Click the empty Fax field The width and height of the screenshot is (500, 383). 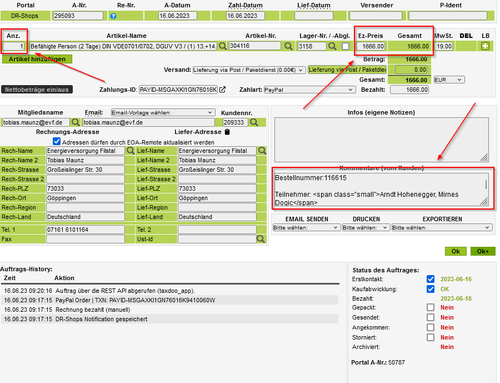coord(85,239)
